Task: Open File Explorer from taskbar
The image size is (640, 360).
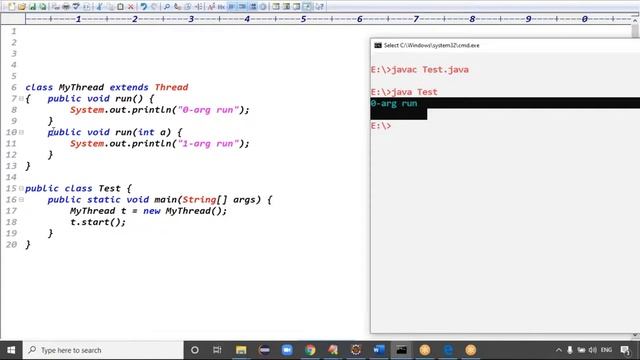Action: coord(241,350)
